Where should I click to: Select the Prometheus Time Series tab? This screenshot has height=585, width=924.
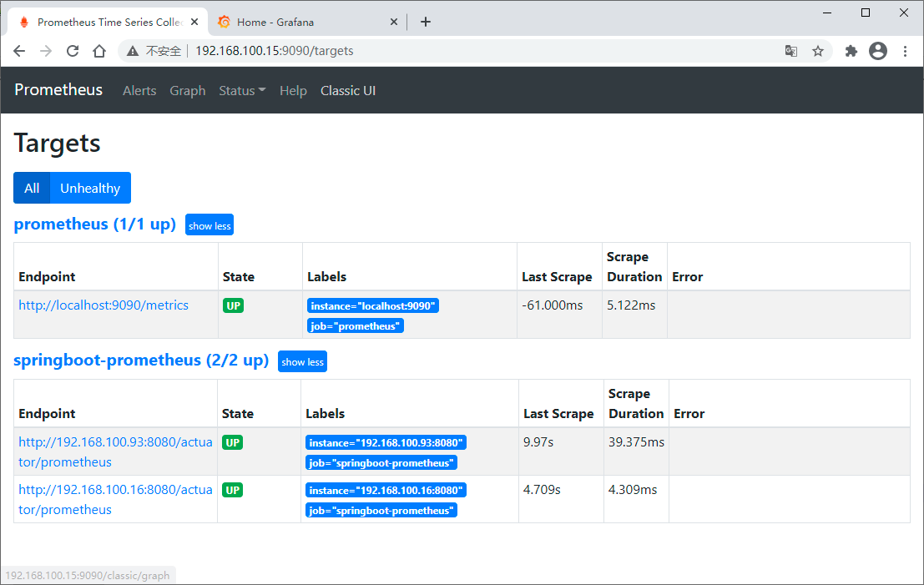(107, 22)
